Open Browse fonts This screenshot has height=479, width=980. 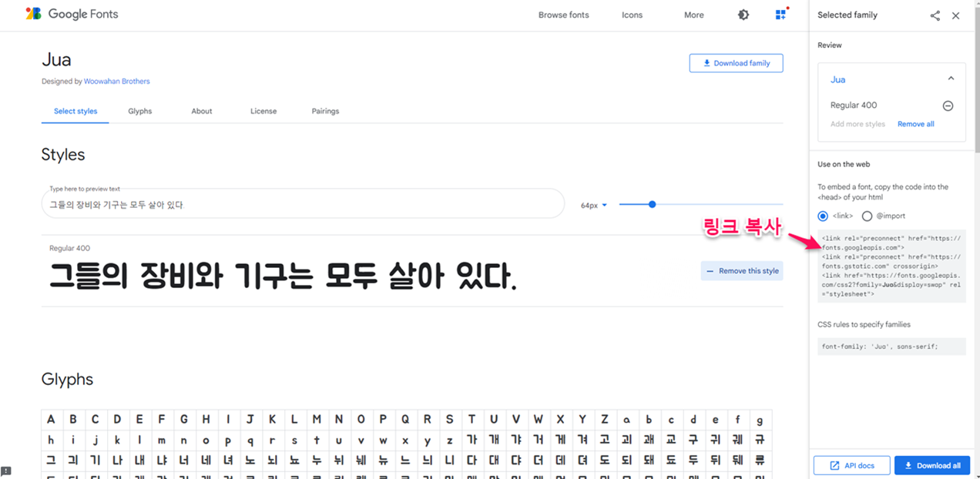coord(563,15)
